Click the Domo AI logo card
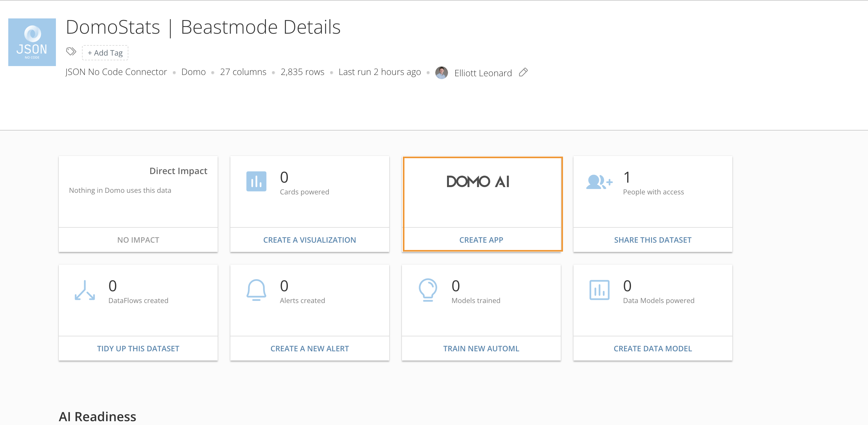This screenshot has height=425, width=868. [478, 182]
